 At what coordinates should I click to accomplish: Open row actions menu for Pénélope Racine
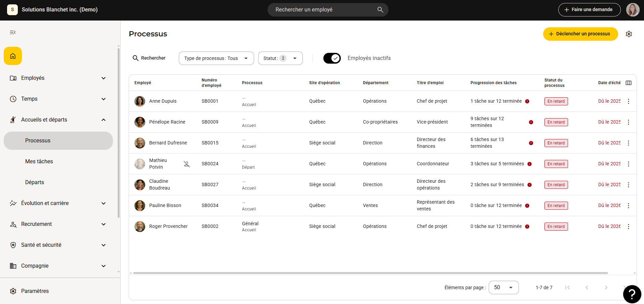(629, 122)
